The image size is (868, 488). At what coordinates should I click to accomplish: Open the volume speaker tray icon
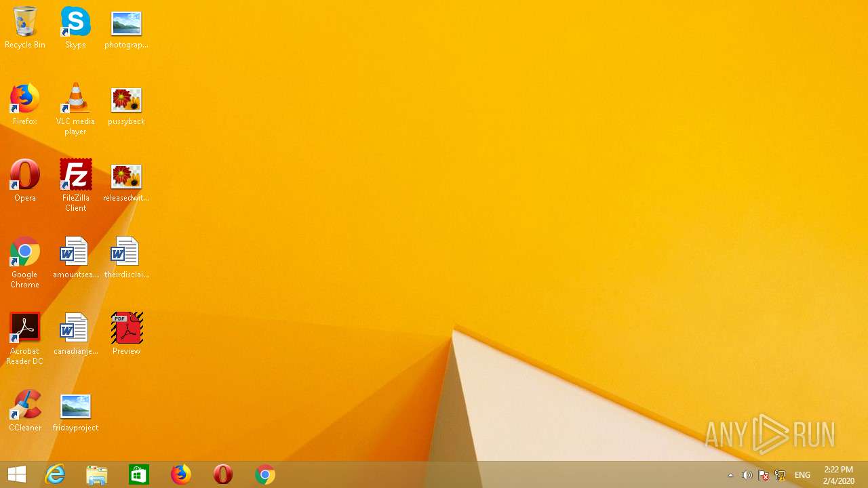[747, 475]
